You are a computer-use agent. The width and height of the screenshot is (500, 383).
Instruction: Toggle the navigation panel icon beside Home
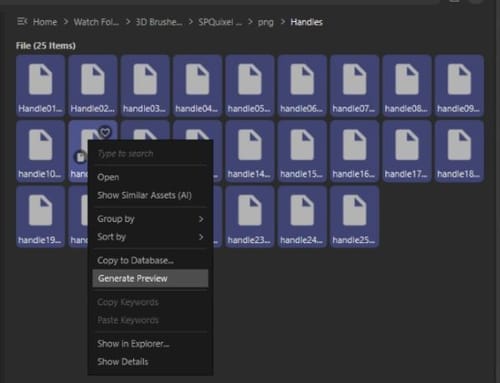22,22
